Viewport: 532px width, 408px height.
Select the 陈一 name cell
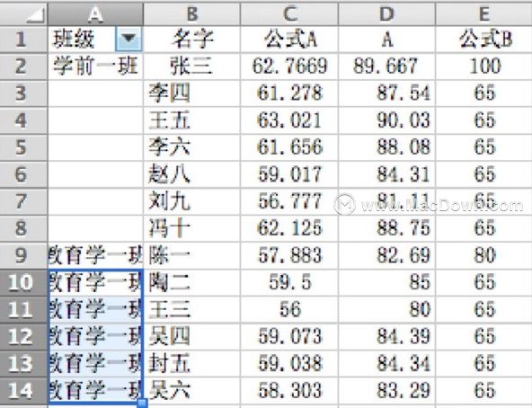pyautogui.click(x=191, y=255)
